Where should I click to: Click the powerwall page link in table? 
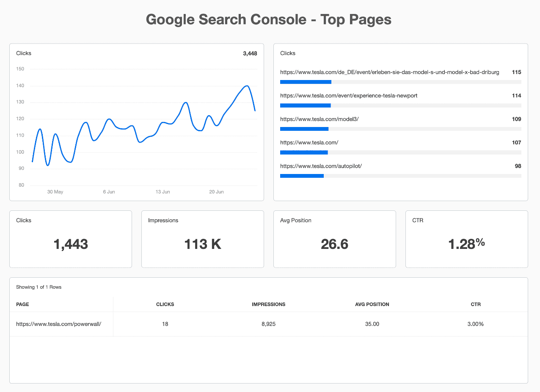click(58, 324)
